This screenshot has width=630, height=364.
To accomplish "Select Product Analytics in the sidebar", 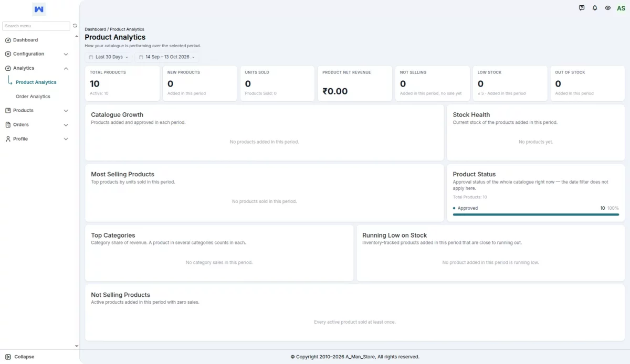I will (x=36, y=82).
